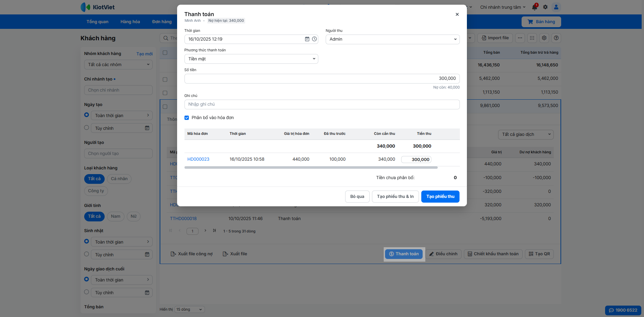The width and height of the screenshot is (644, 317).
Task: Click the 1900 6522 support chat button
Action: (x=623, y=310)
